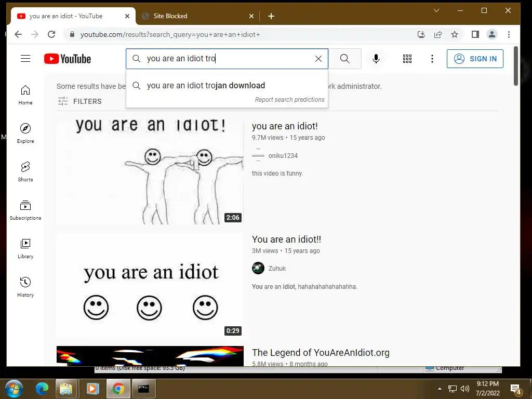
Task: Select suggestion 'you are an idiot trojan download'
Action: point(227,86)
